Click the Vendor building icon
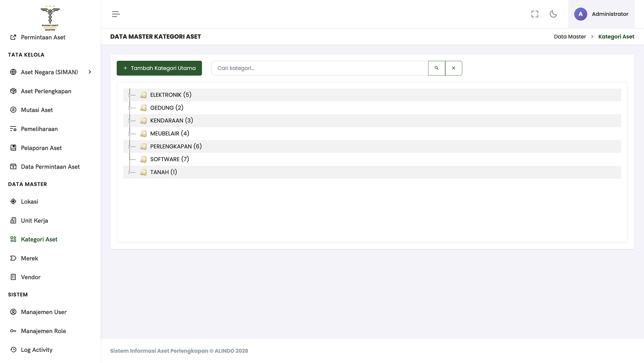Viewport: 644px width, 363px height. pyautogui.click(x=13, y=277)
